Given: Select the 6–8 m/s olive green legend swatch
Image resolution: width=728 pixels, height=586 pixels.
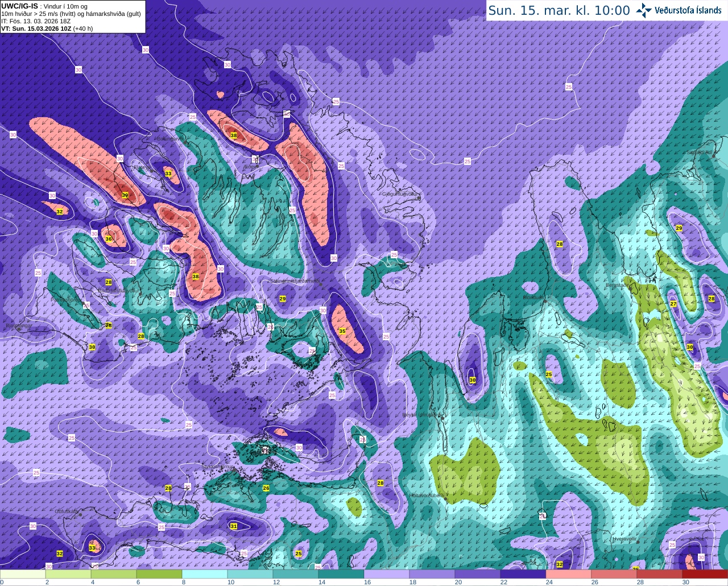Looking at the screenshot, I should coord(159,574).
